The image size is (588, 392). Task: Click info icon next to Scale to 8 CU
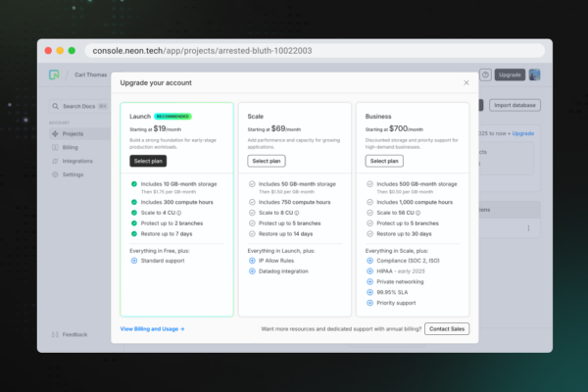pyautogui.click(x=297, y=213)
